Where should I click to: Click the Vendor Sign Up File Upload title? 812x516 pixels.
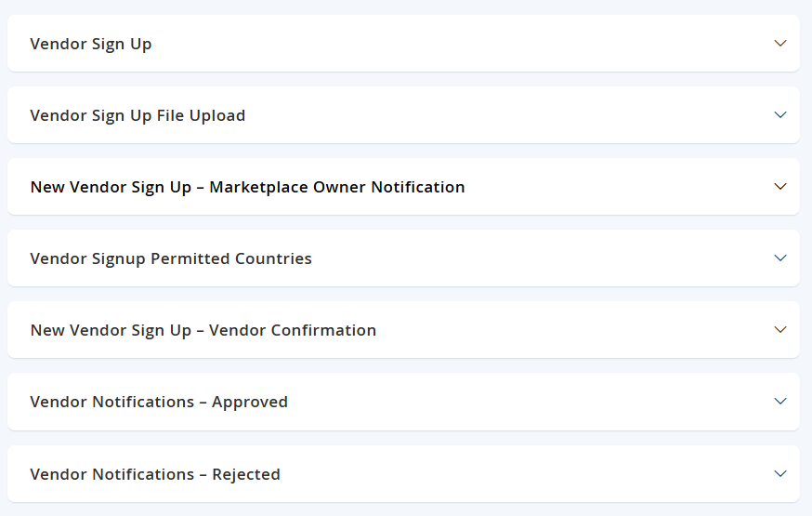click(x=138, y=115)
